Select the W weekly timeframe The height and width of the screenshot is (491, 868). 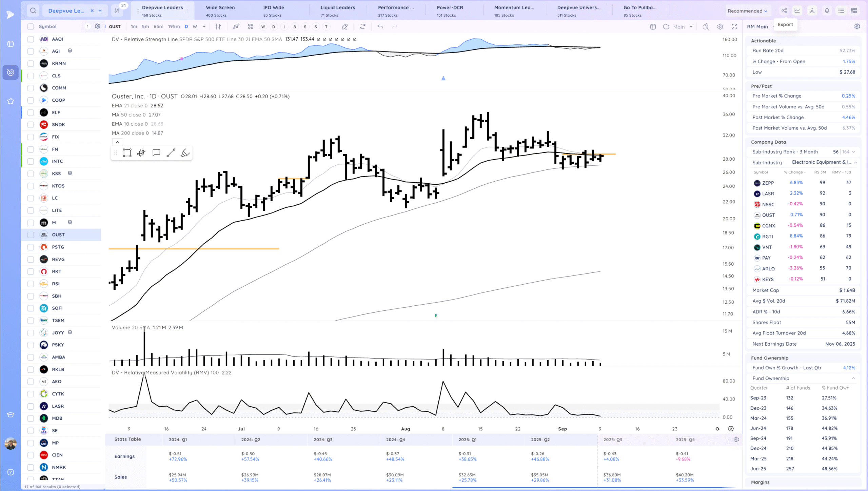coord(195,26)
